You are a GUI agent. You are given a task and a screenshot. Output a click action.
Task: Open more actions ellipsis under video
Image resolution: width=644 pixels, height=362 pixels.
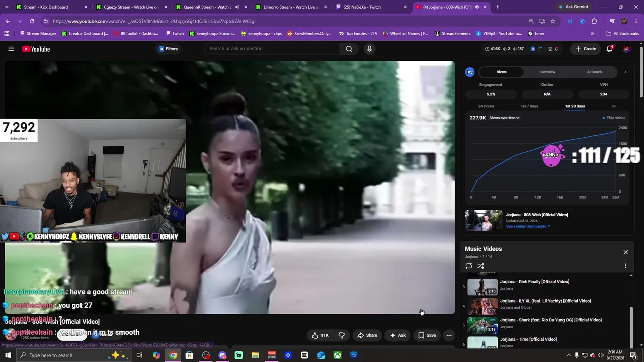[x=449, y=335]
